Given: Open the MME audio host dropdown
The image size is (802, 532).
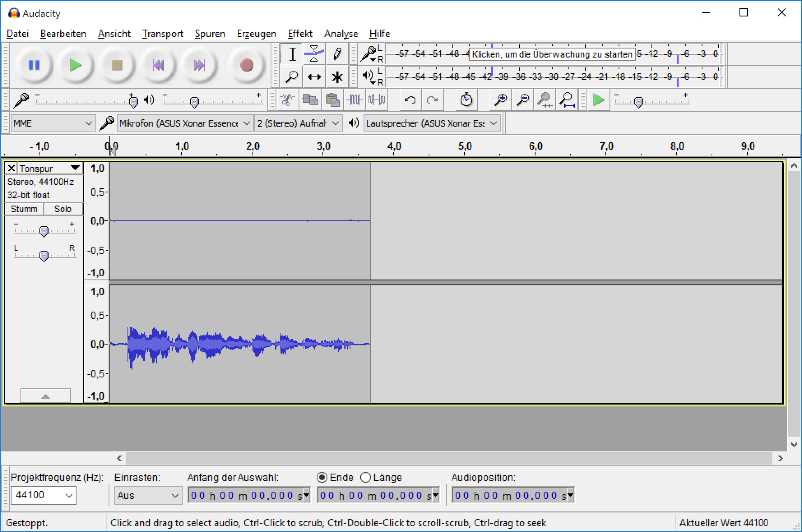Looking at the screenshot, I should pyautogui.click(x=53, y=123).
